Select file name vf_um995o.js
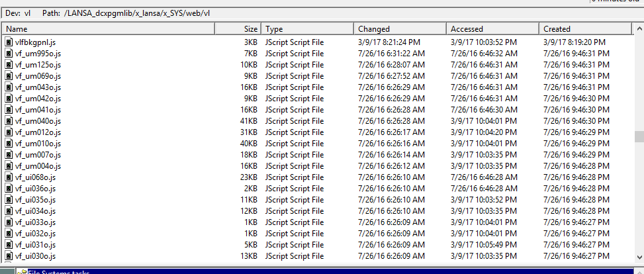The width and height of the screenshot is (644, 274). click(38, 54)
